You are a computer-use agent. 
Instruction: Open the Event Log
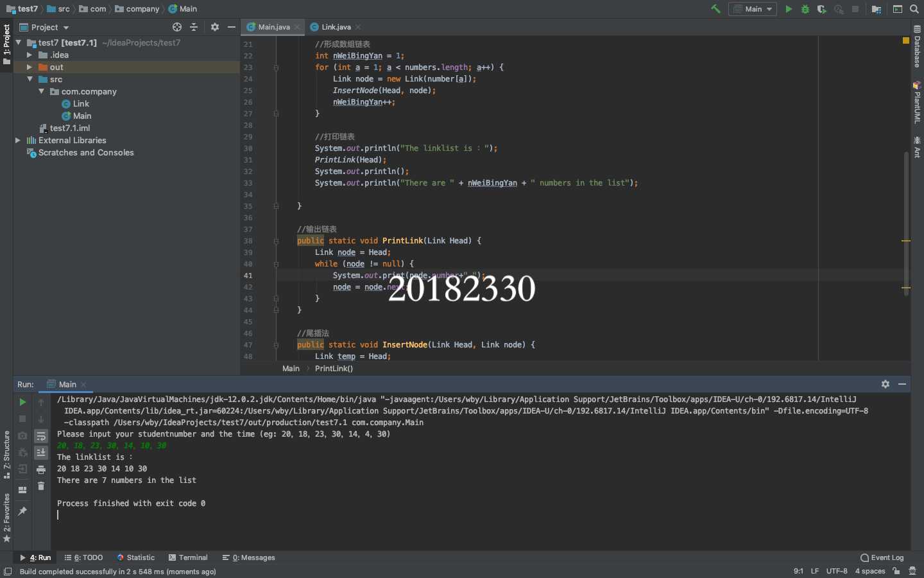tap(882, 557)
